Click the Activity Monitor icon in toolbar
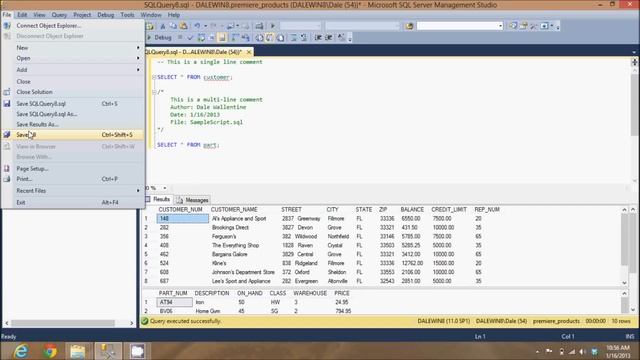The image size is (640, 360). (x=259, y=26)
